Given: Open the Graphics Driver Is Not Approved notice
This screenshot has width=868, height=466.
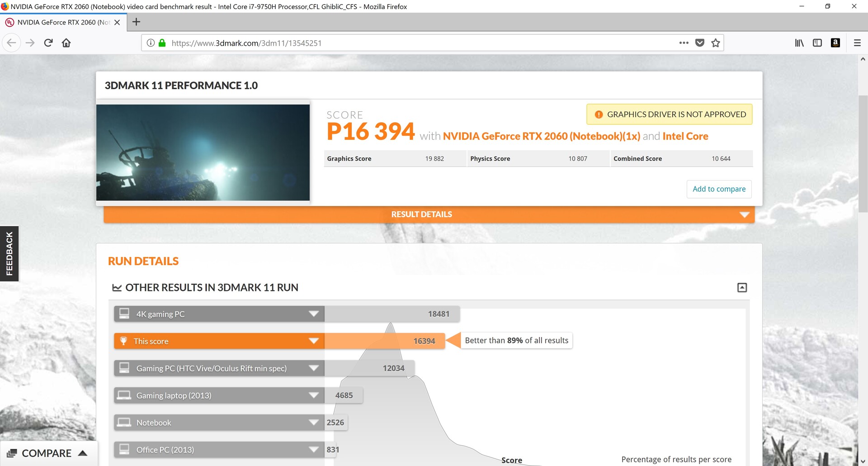Looking at the screenshot, I should point(670,114).
